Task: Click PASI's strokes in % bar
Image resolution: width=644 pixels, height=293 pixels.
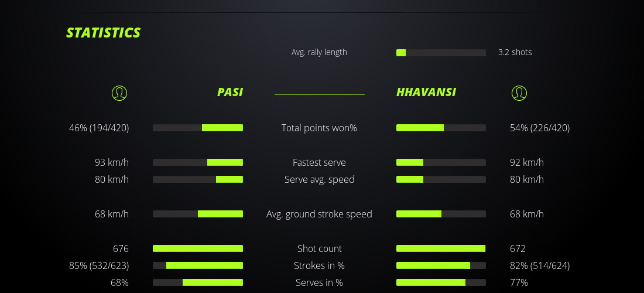Action: 198,265
